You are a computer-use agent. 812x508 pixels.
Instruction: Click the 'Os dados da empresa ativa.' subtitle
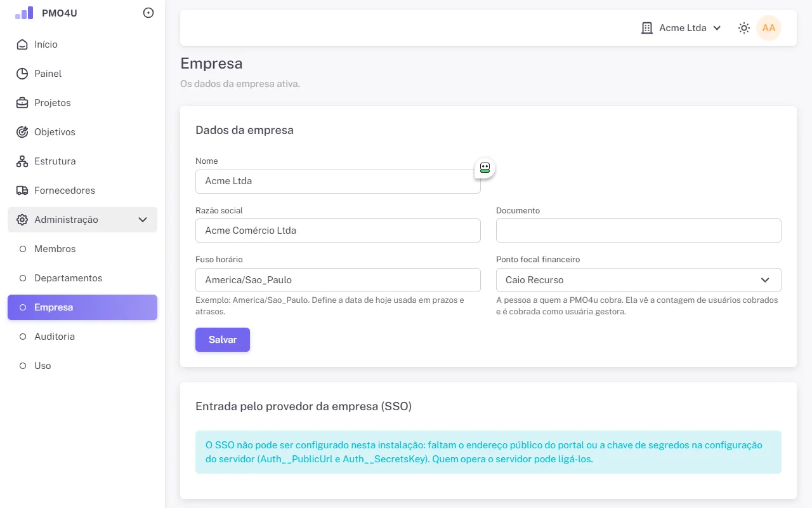[x=240, y=84]
